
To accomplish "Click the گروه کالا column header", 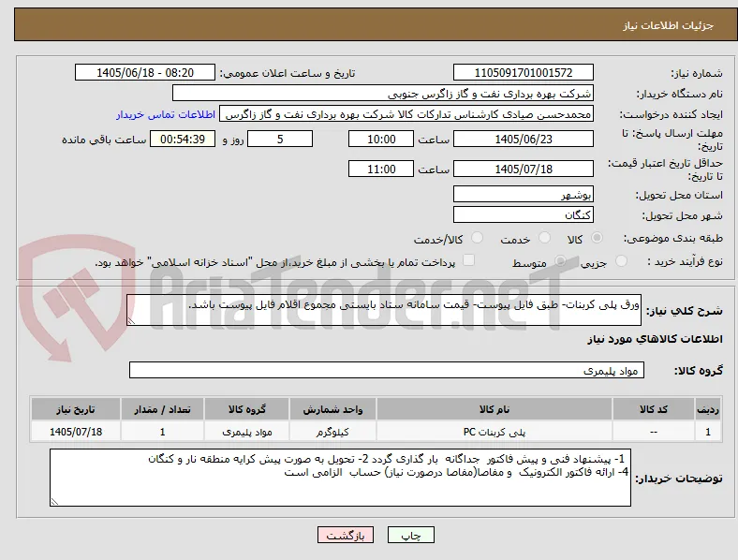I will tap(246, 409).
